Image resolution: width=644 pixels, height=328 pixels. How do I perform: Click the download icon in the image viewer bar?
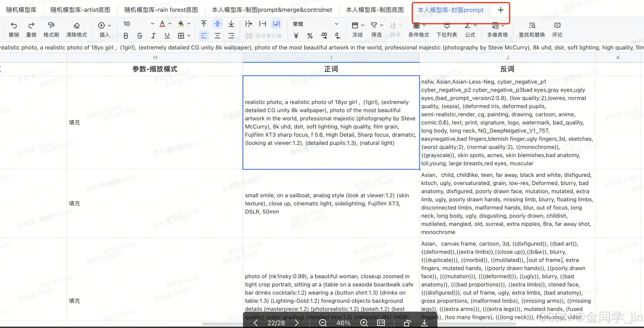(424, 323)
